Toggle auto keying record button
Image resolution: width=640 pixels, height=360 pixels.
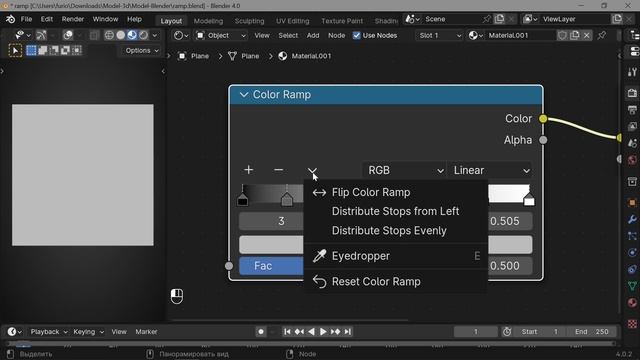coord(261,332)
